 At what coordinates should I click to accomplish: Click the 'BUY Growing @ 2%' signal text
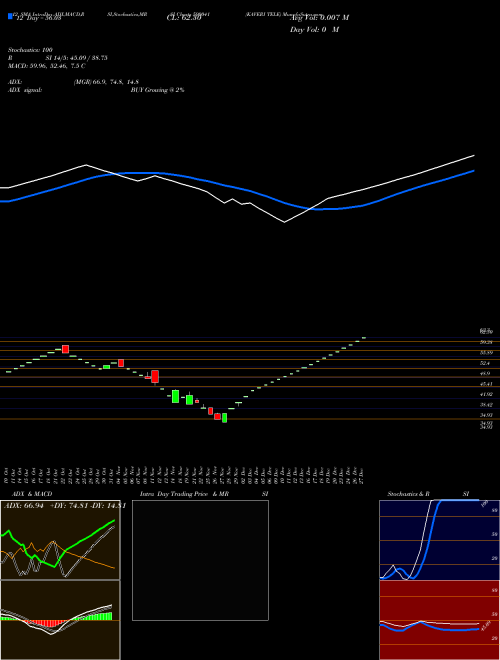point(157,90)
